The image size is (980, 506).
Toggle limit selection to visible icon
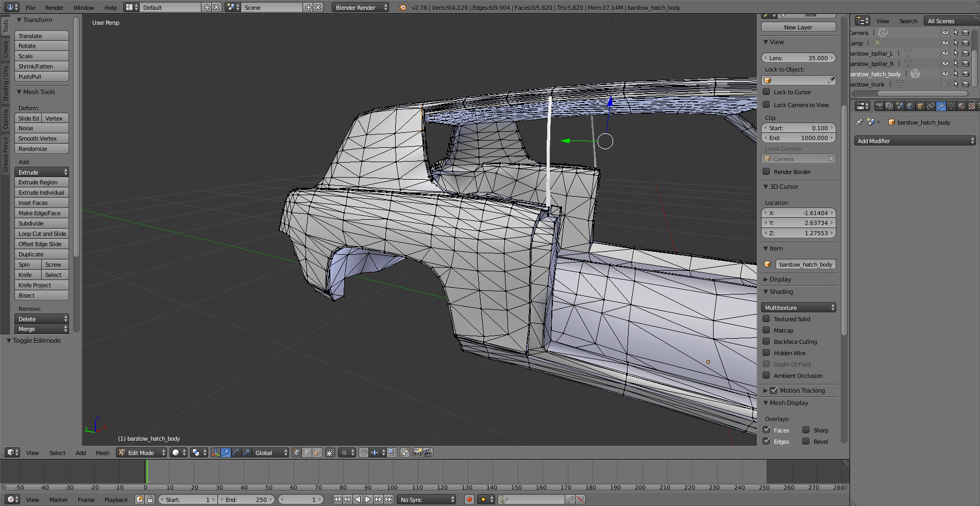click(x=330, y=452)
